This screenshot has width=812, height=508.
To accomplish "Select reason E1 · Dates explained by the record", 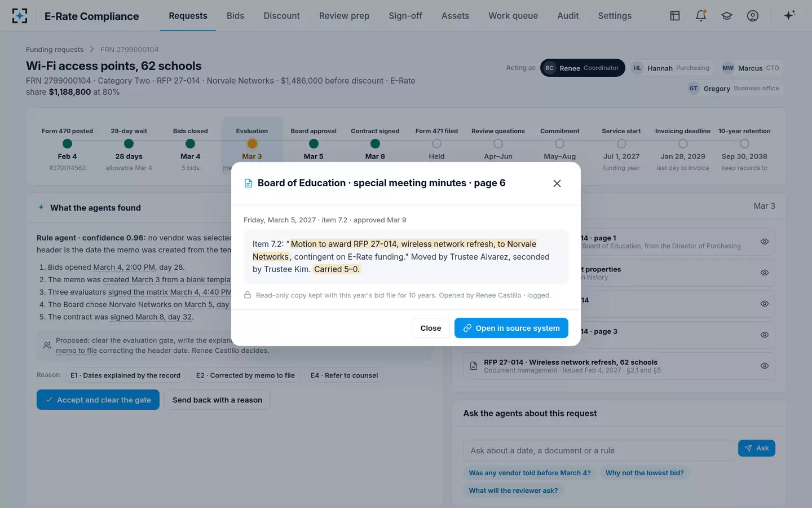I will (x=125, y=375).
